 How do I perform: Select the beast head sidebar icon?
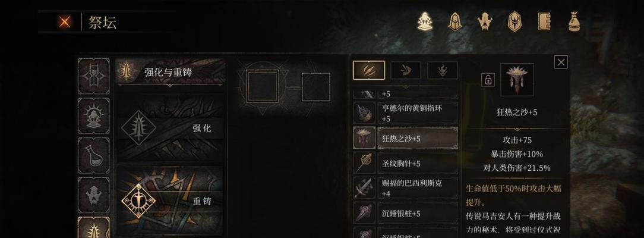tap(94, 195)
